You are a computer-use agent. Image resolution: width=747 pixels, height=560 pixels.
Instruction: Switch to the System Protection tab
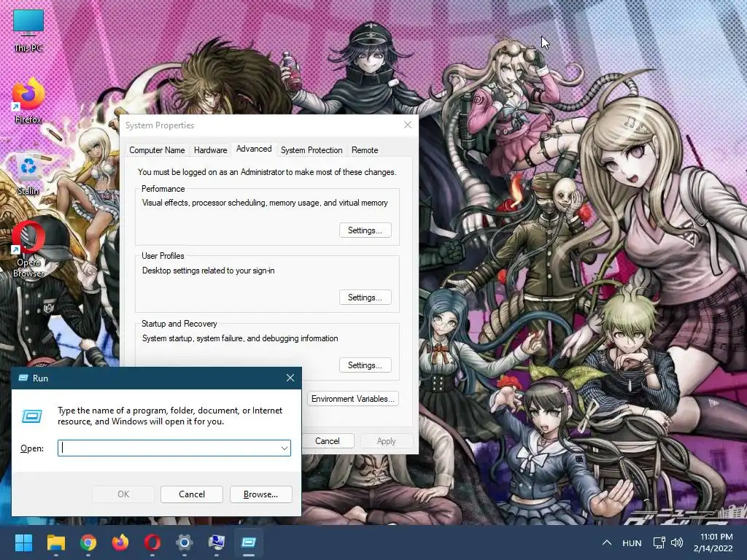click(x=311, y=150)
